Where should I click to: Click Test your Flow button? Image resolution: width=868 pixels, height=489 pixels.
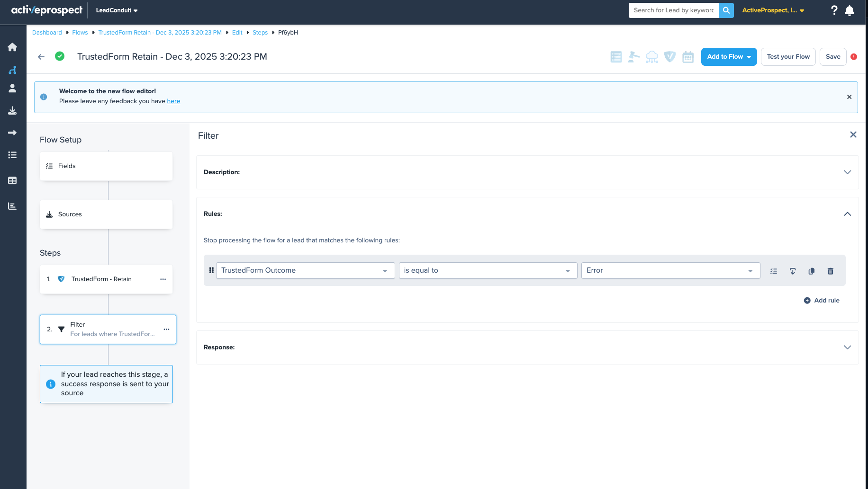788,57
